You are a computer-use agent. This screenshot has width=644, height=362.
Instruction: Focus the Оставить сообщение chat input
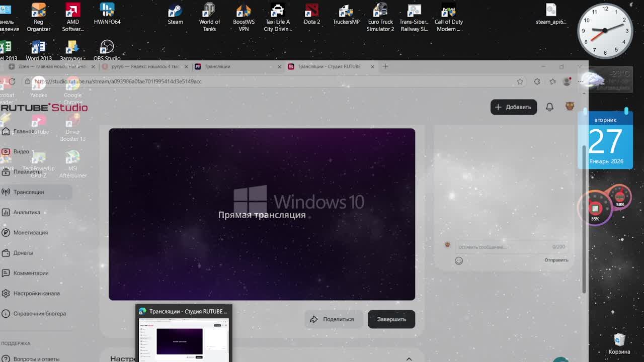pos(511,247)
